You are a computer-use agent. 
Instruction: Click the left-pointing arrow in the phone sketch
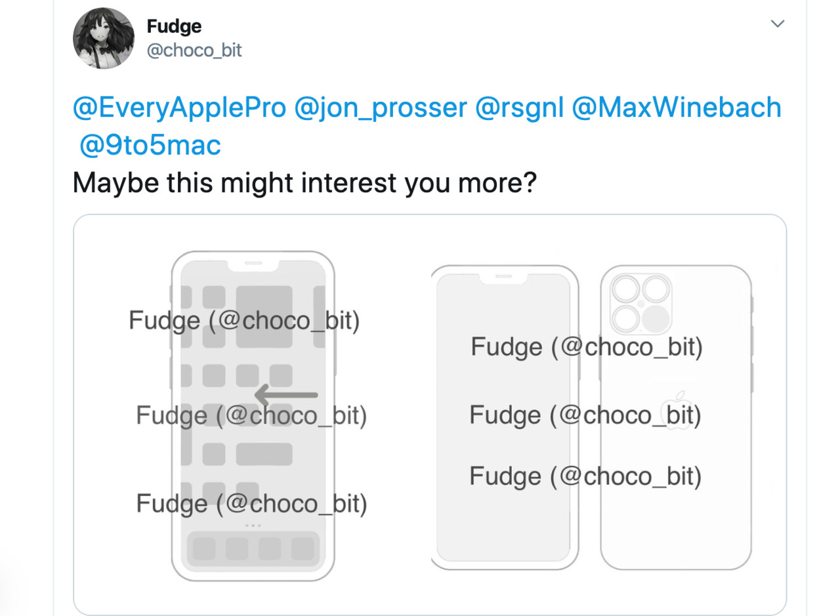click(285, 395)
